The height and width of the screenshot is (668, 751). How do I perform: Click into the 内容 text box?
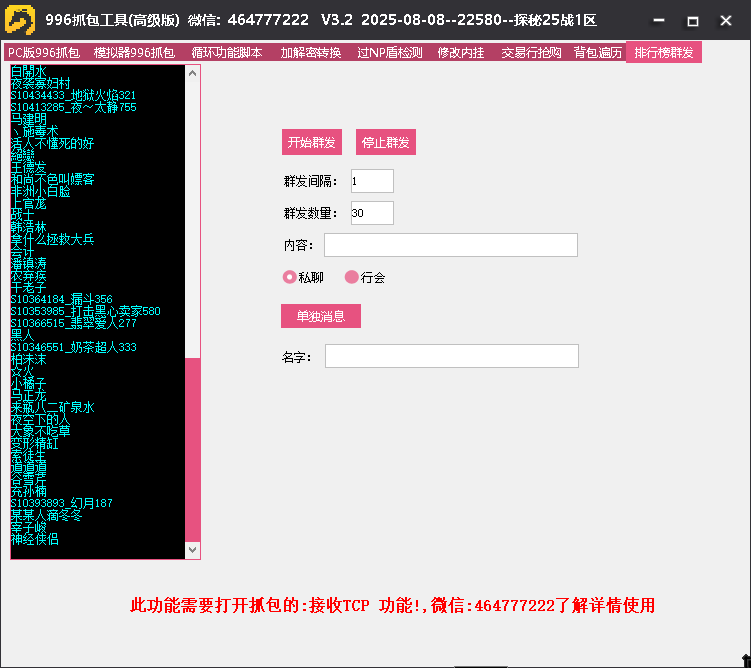(450, 245)
